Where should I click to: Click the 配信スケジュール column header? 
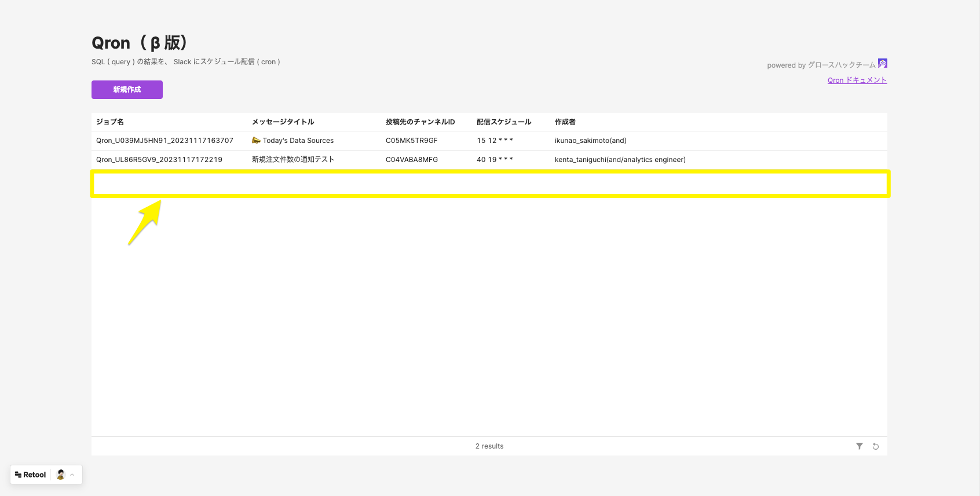point(503,122)
